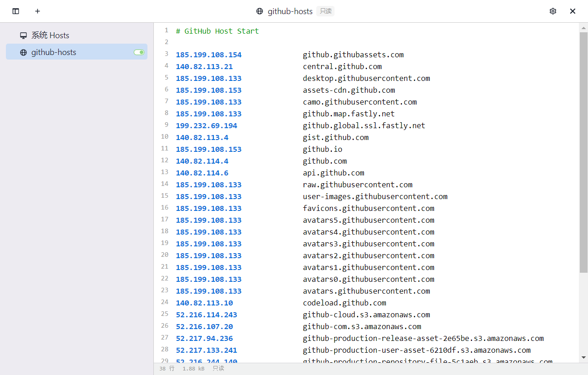
Task: Click user-images.githubusercontent.com hostname
Action: 375,196
